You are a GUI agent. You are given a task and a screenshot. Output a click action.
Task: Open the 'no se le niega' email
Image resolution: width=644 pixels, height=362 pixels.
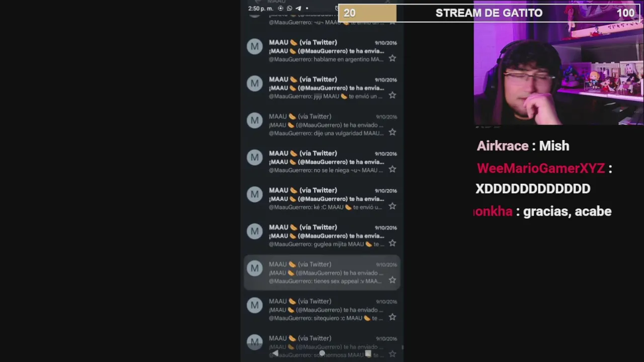point(322,161)
